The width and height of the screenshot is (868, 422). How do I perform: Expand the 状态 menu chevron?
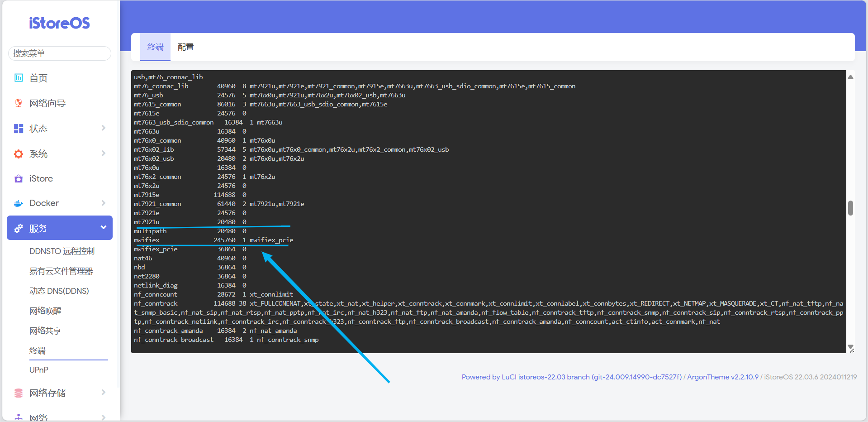(104, 128)
